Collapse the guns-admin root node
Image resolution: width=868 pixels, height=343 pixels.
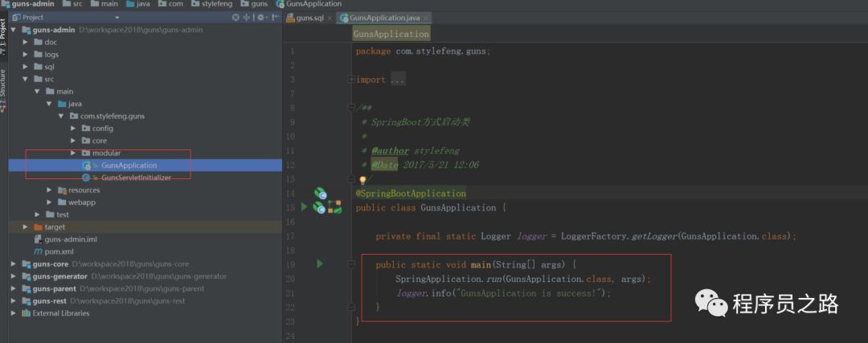(14, 30)
